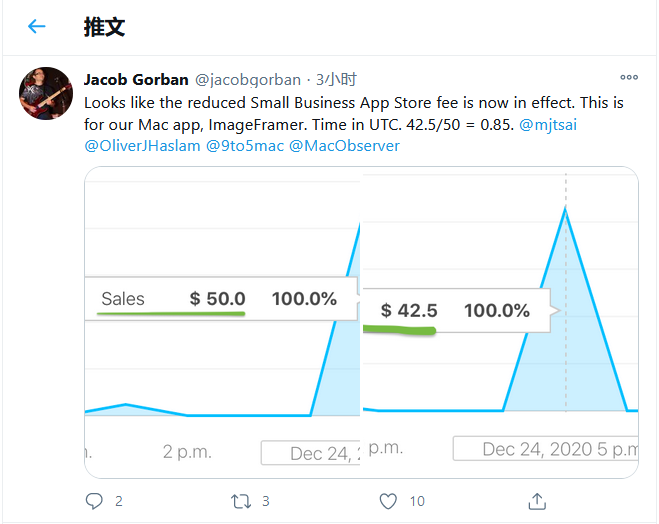Open the left chart image showing $ 50.0
This screenshot has height=524, width=659.
222,322
